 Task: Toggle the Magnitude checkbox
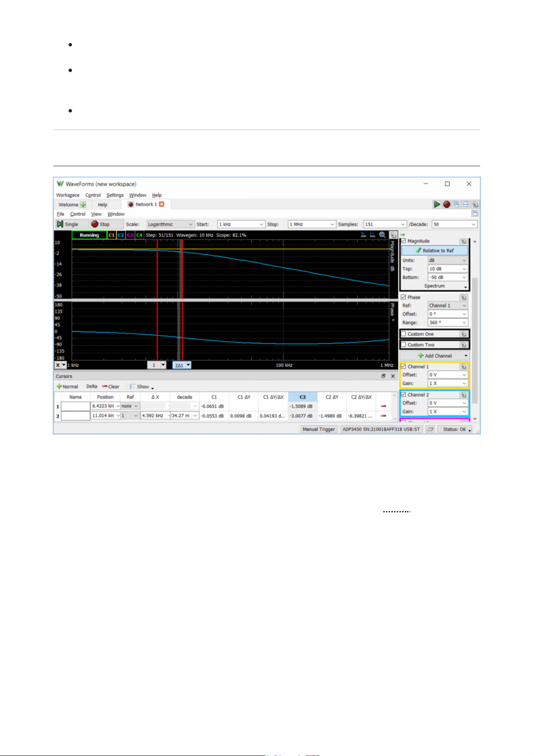403,241
